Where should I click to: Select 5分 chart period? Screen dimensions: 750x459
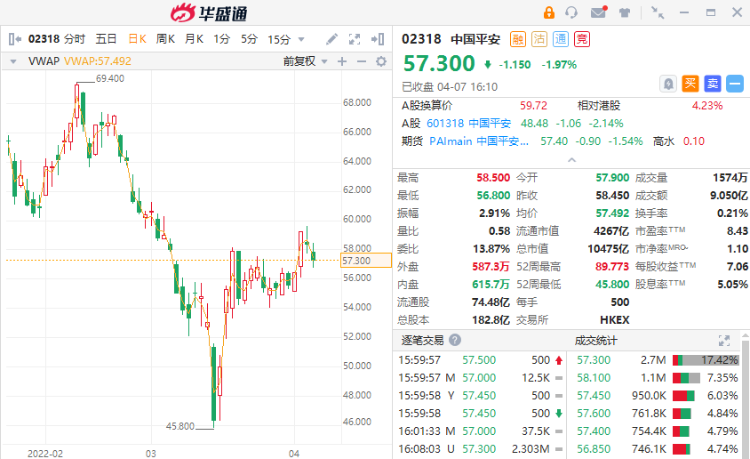tap(249, 39)
